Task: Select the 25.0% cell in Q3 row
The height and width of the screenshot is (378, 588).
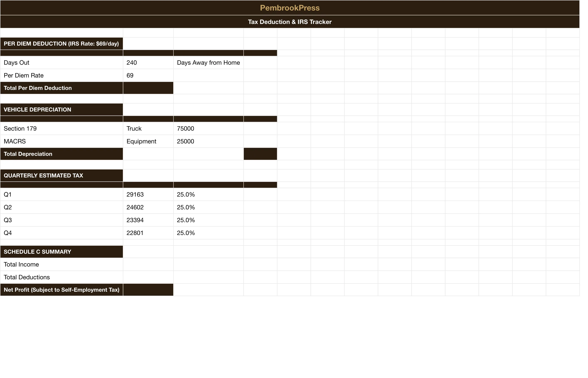Action: [x=208, y=220]
